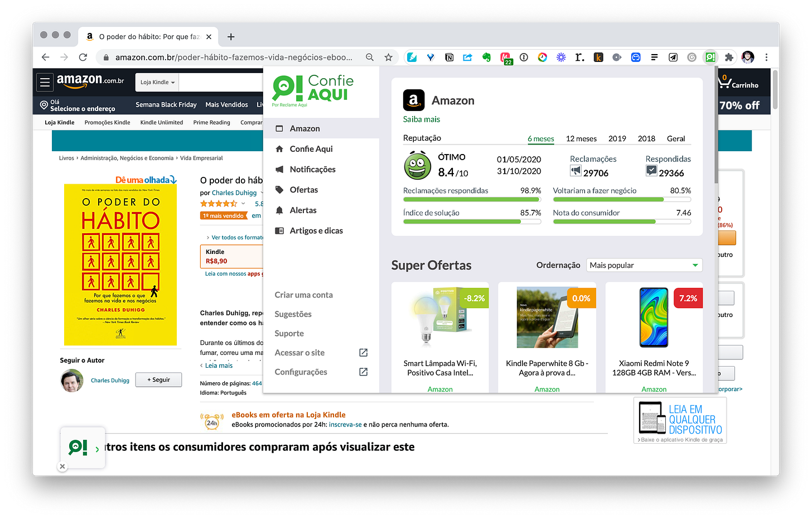The image size is (812, 519).
Task: Click the Chrome profile avatar
Action: coord(748,57)
